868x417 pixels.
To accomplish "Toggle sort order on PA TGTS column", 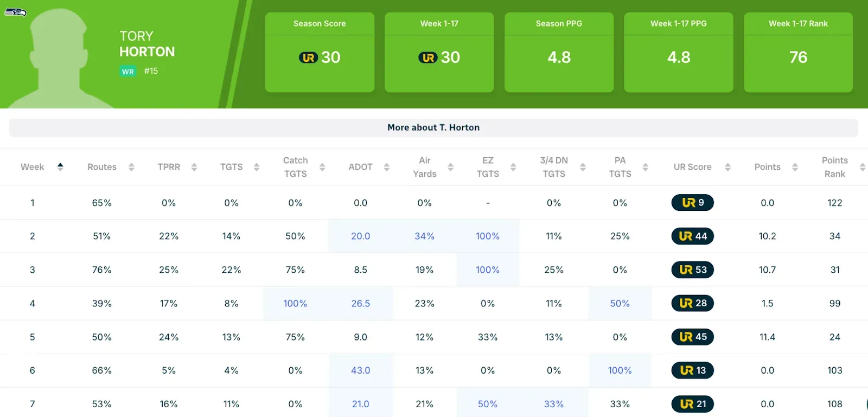I will pyautogui.click(x=646, y=167).
